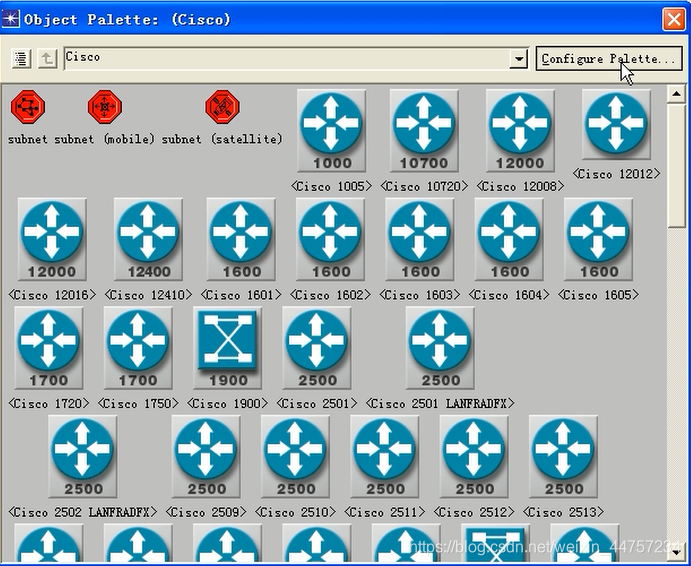The image size is (691, 566).
Task: Select the satellite subnet icon
Action: [x=223, y=107]
